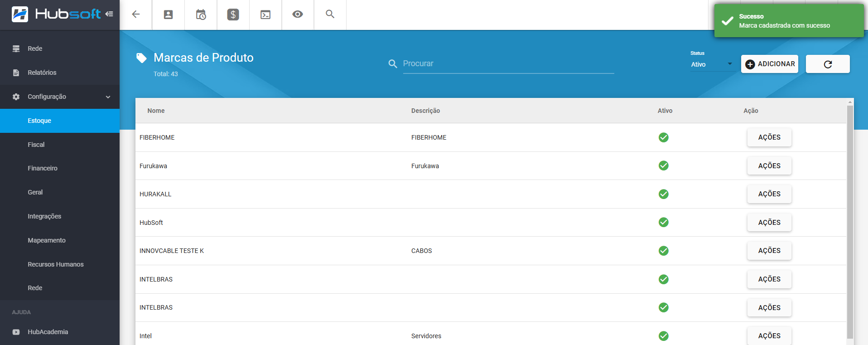Click the magnifier icon beside Procurar
868x345 pixels.
point(393,64)
